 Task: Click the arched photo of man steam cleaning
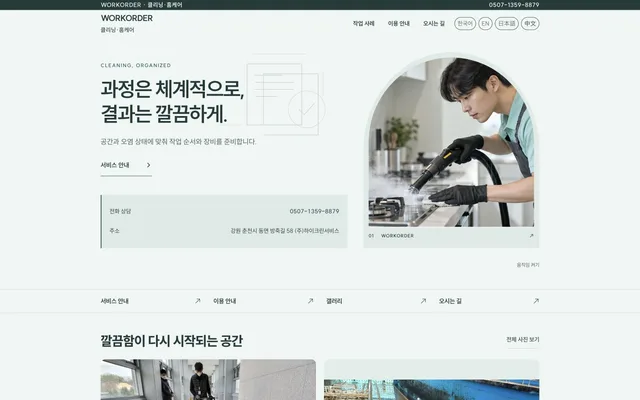coord(451,142)
